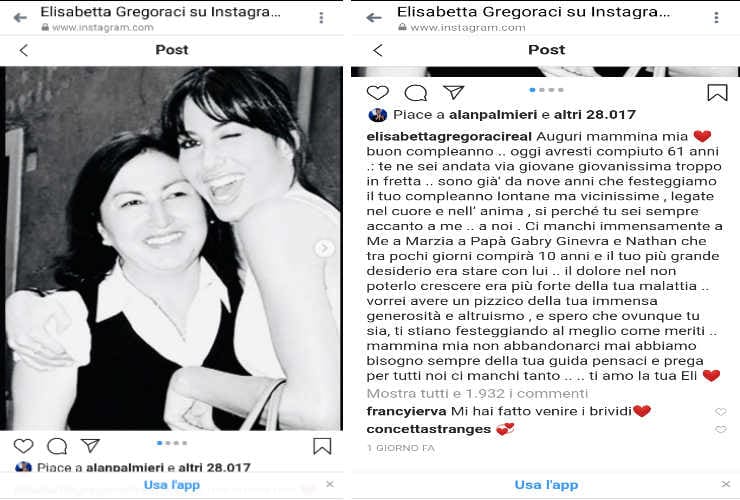This screenshot has width=740, height=500.
Task: Tap the heart icon above Piace a alanpalmieri on right
Action: click(x=378, y=93)
